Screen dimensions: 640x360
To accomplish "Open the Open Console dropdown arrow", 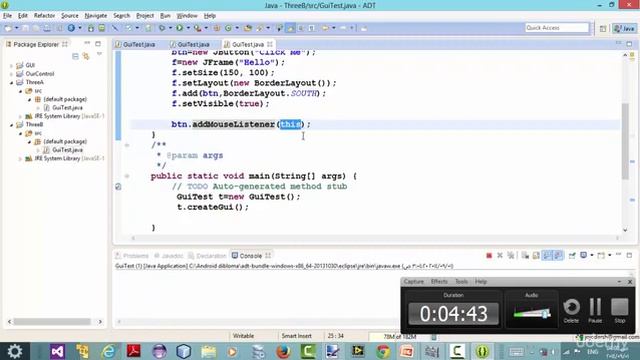I will pos(609,256).
